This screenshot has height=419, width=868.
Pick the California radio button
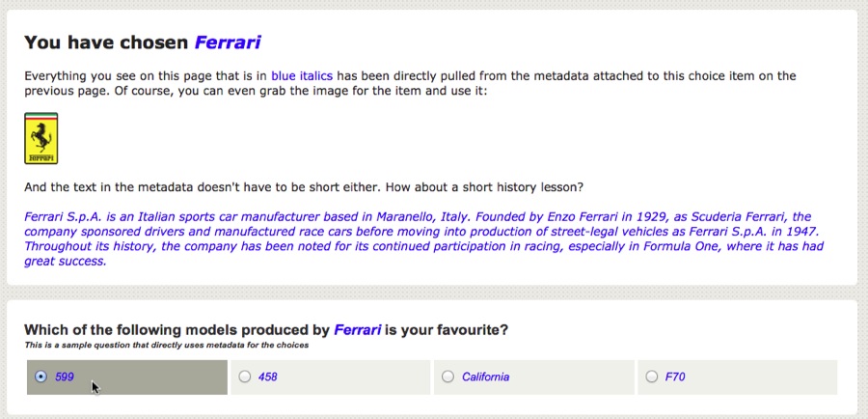(x=448, y=377)
